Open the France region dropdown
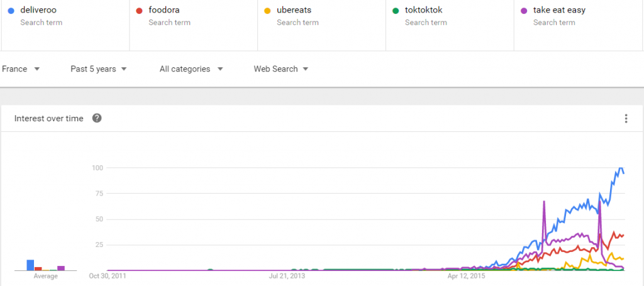The image size is (644, 286). (x=21, y=69)
